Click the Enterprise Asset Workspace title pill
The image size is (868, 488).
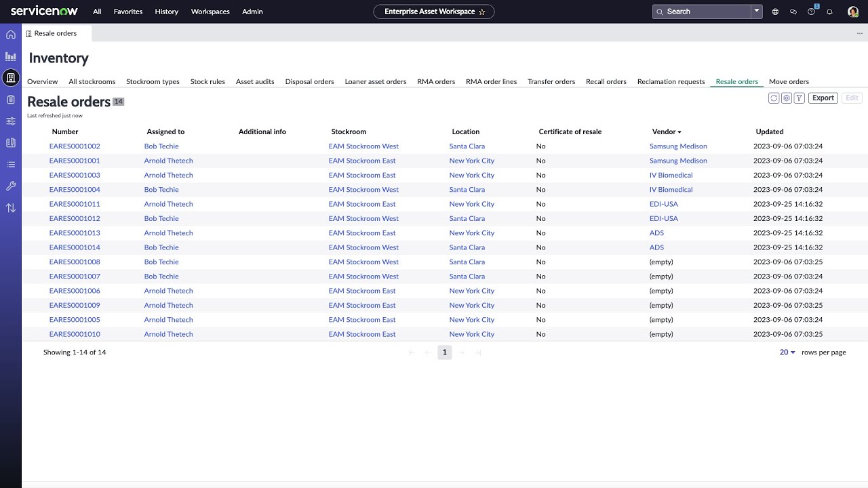pyautogui.click(x=434, y=12)
